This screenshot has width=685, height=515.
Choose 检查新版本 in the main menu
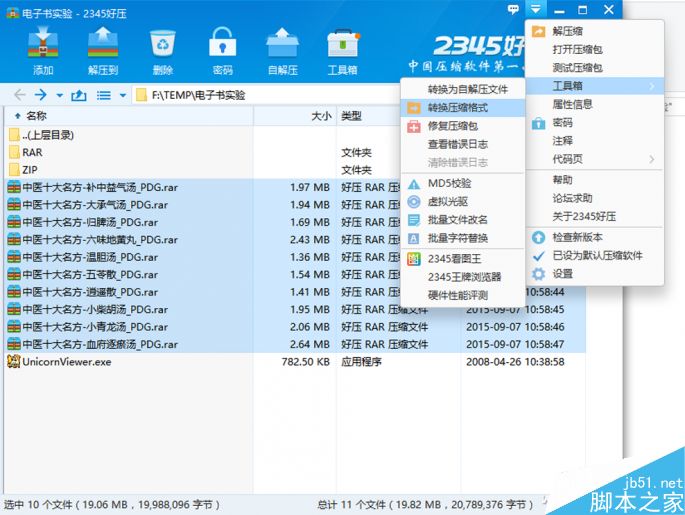[x=595, y=238]
